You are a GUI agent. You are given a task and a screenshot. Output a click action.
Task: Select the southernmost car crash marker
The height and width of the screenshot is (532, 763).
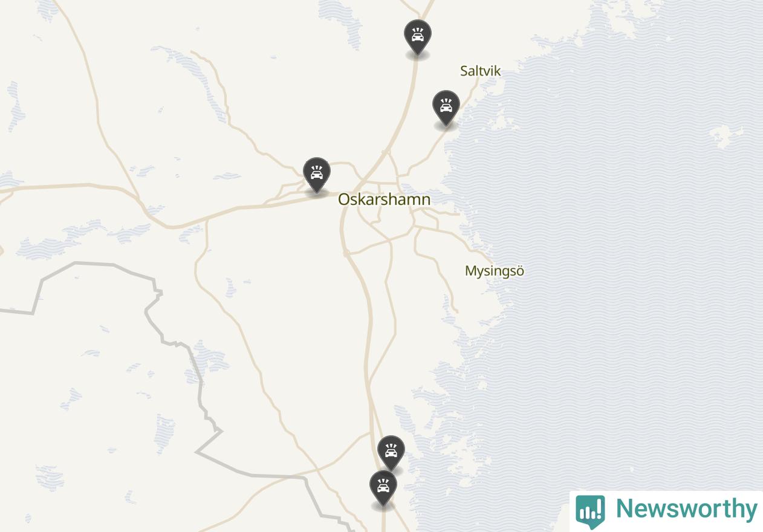[x=383, y=488]
